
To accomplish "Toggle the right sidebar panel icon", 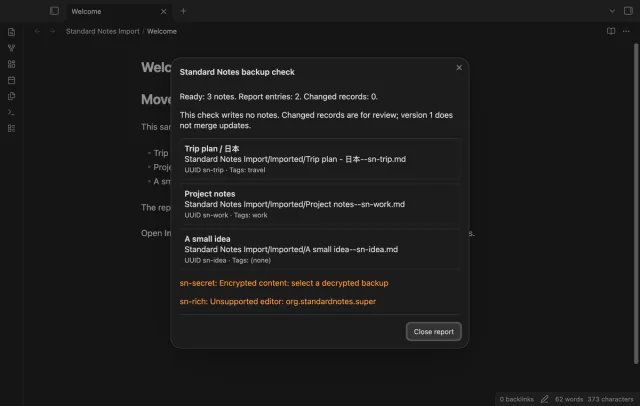I will coord(628,11).
